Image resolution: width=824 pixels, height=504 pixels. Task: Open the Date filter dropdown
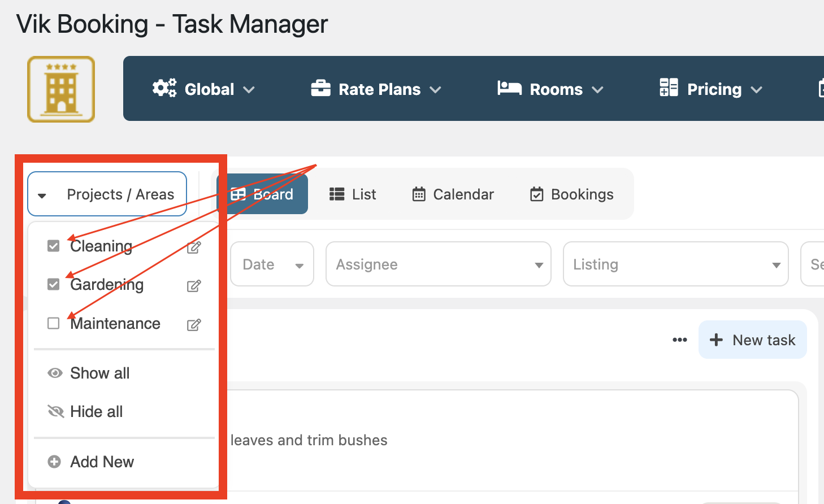coord(272,264)
